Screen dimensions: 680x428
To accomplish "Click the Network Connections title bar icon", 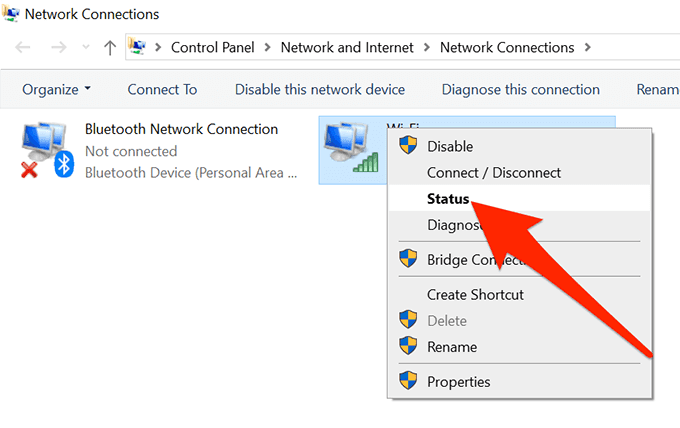I will (11, 14).
